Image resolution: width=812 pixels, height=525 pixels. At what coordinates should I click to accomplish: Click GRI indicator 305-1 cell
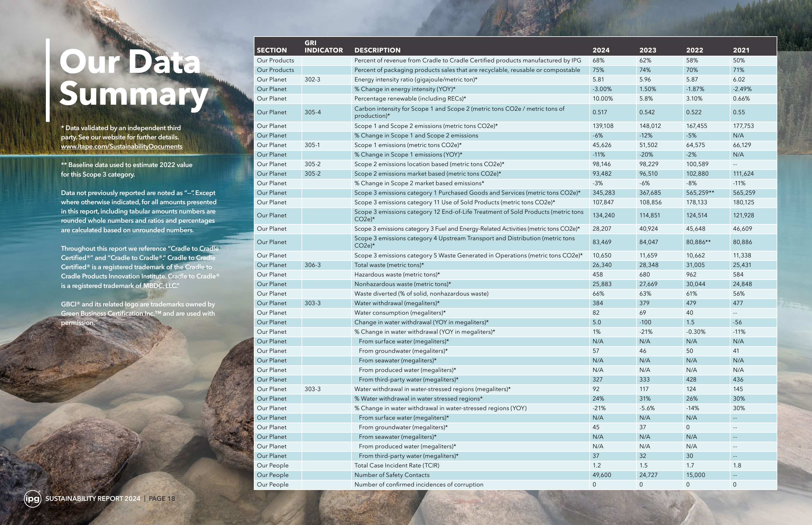(x=312, y=145)
